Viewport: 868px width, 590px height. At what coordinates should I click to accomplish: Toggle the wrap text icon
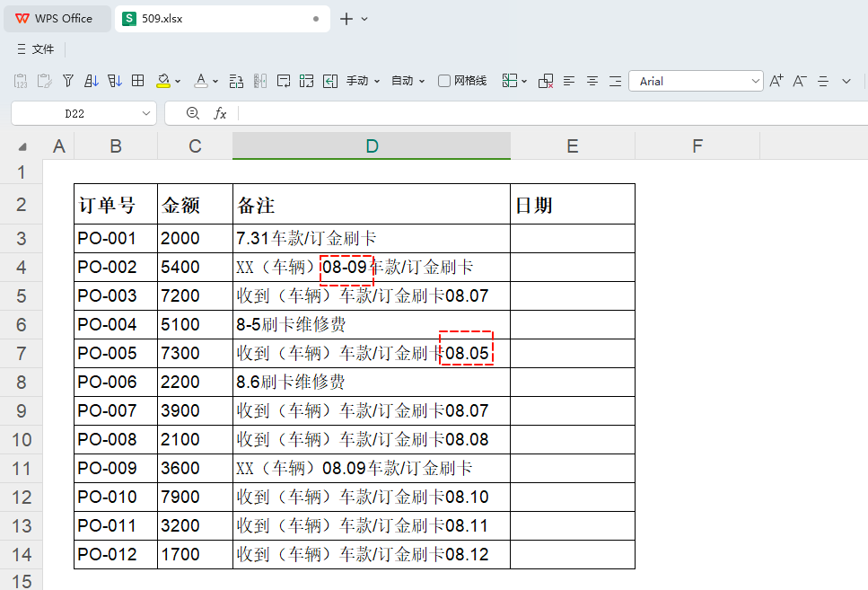click(284, 81)
